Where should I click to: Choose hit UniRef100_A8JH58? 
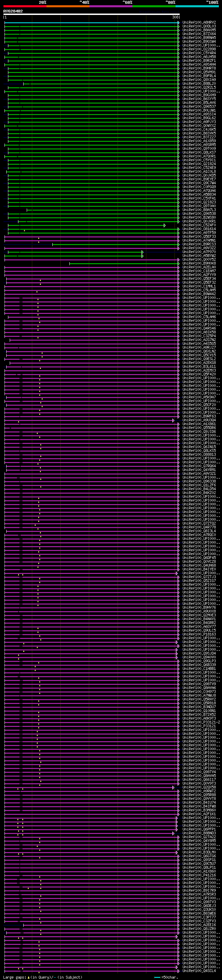(x=199, y=57)
